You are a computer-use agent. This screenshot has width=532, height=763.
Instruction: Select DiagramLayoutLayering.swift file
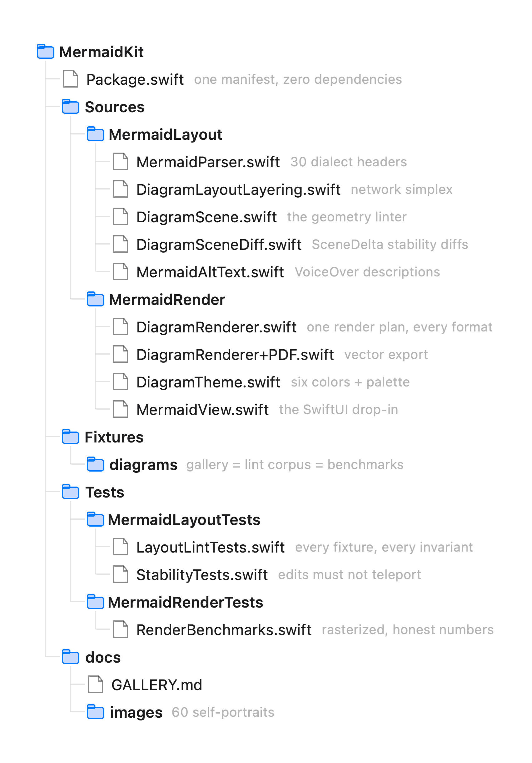click(x=238, y=189)
